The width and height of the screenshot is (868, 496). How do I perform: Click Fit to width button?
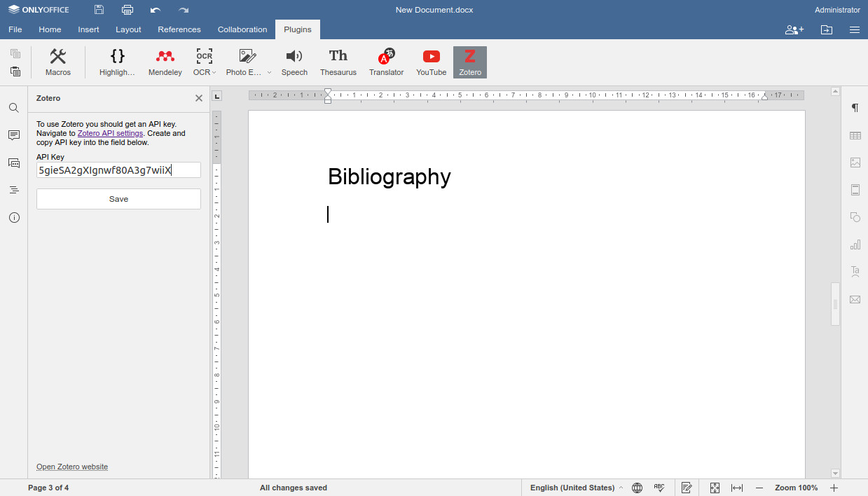(737, 488)
